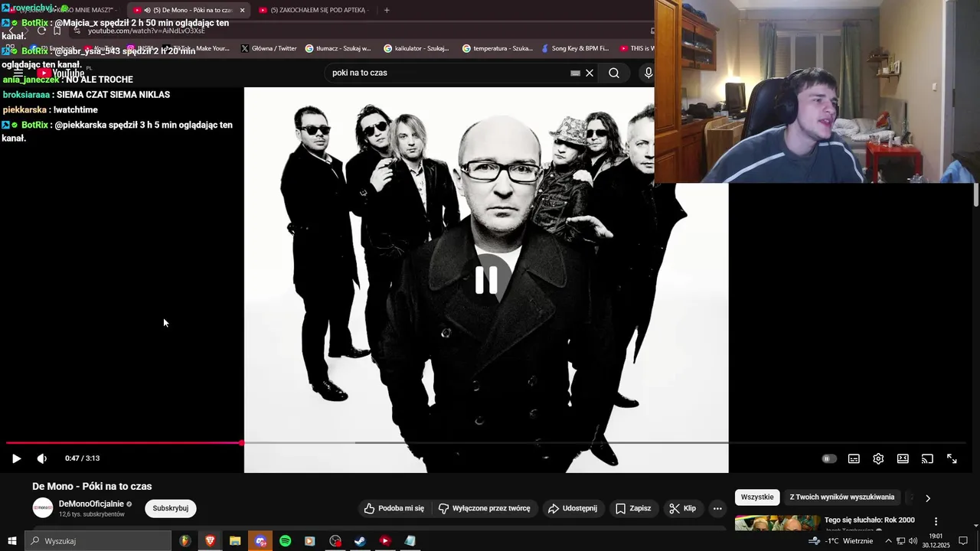This screenshot has height=551, width=980.
Task: Open options for Tego się słuchało video
Action: coord(936,521)
